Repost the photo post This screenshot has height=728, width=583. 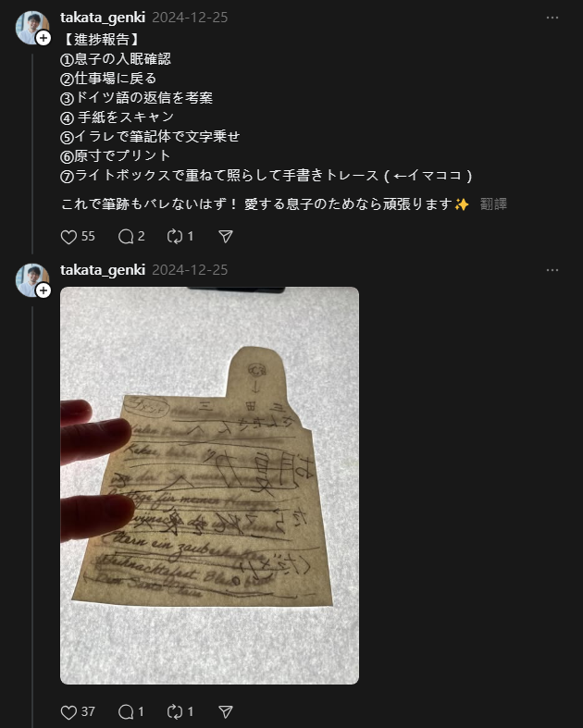pos(175,711)
